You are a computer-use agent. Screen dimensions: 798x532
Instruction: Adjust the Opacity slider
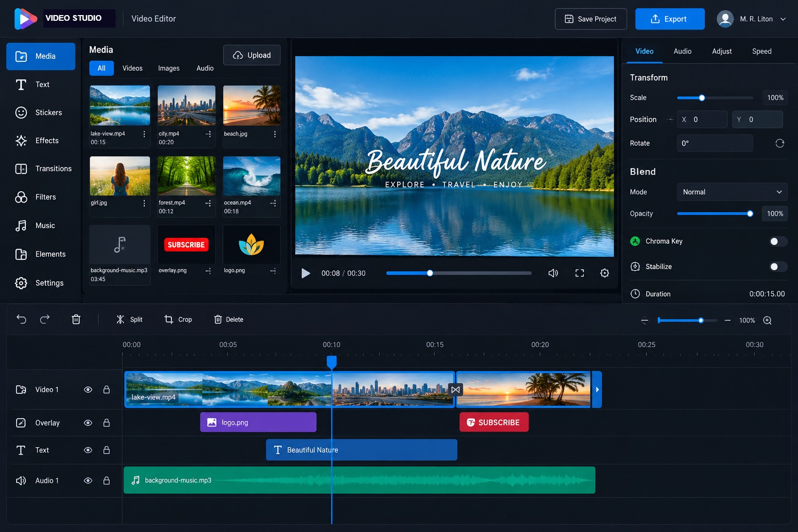coord(715,214)
